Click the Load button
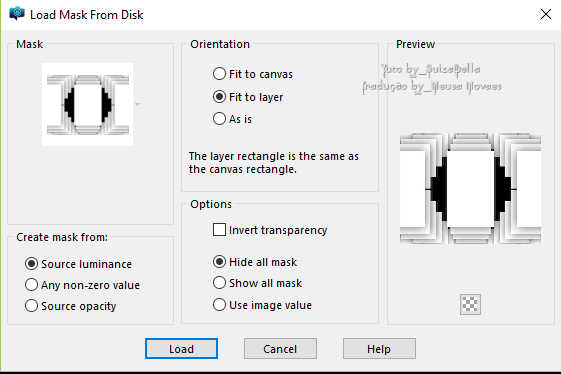 tap(181, 349)
